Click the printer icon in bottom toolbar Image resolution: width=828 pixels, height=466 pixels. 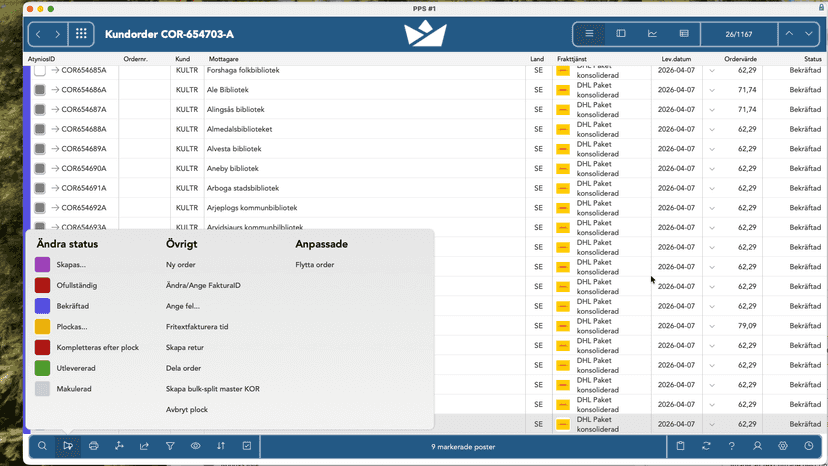pyautogui.click(x=93, y=446)
